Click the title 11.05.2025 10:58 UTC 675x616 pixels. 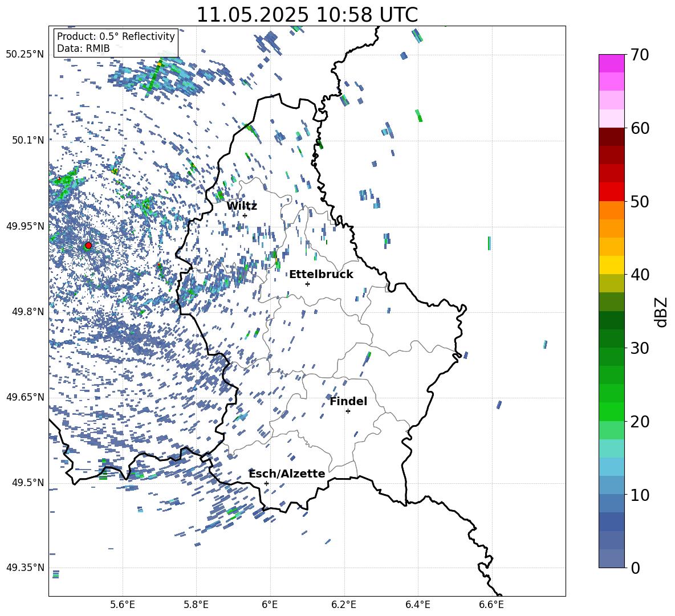307,15
